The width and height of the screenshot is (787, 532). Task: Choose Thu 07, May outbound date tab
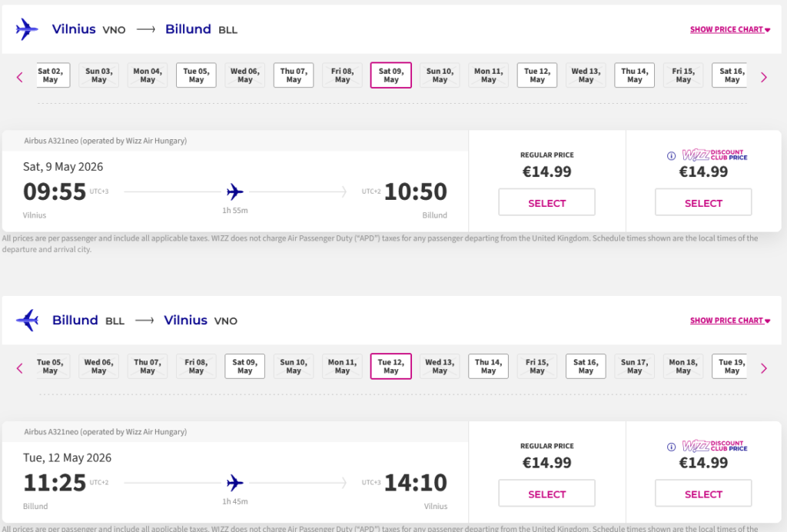pos(294,75)
